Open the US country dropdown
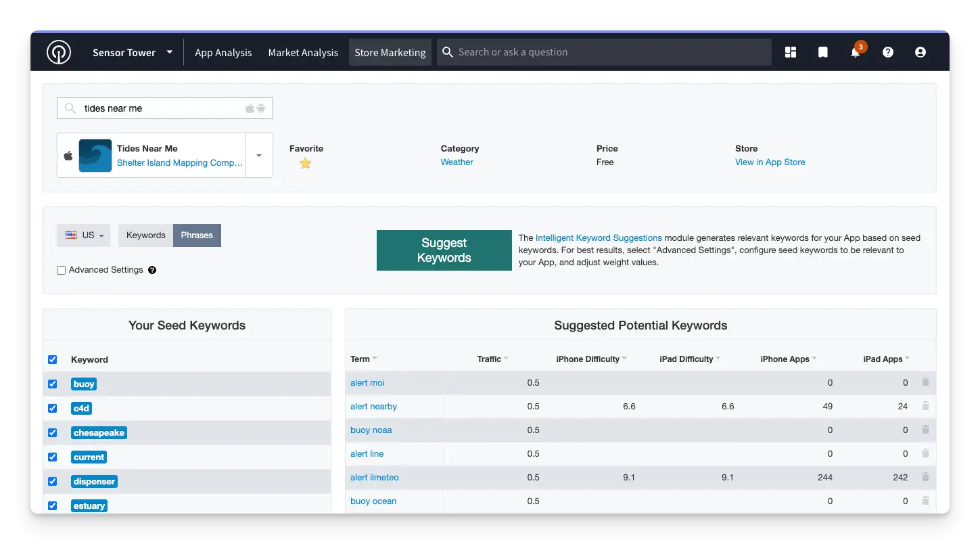Screen dimensions: 980x544 pyautogui.click(x=84, y=235)
